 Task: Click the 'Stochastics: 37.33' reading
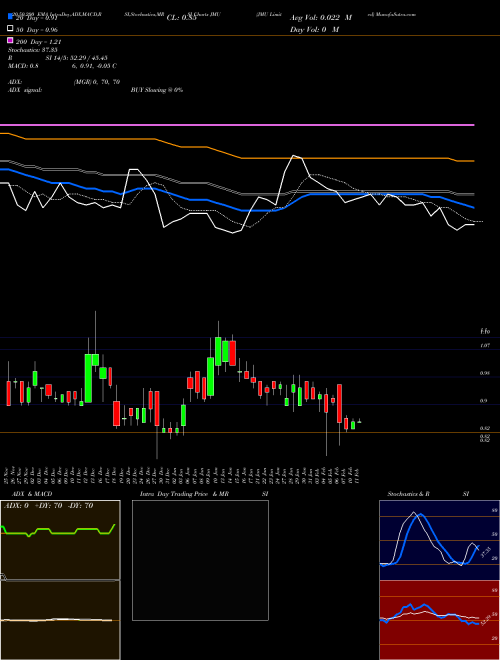[32, 50]
